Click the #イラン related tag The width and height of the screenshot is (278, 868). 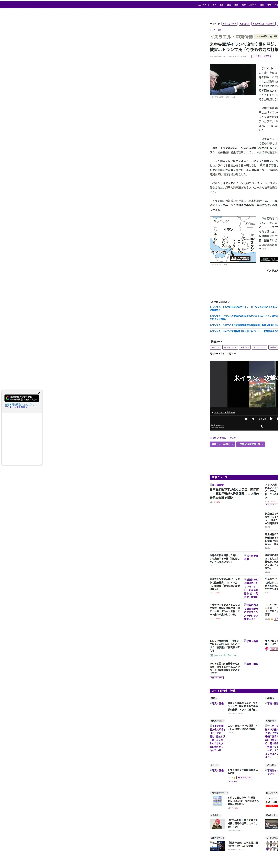(x=215, y=347)
